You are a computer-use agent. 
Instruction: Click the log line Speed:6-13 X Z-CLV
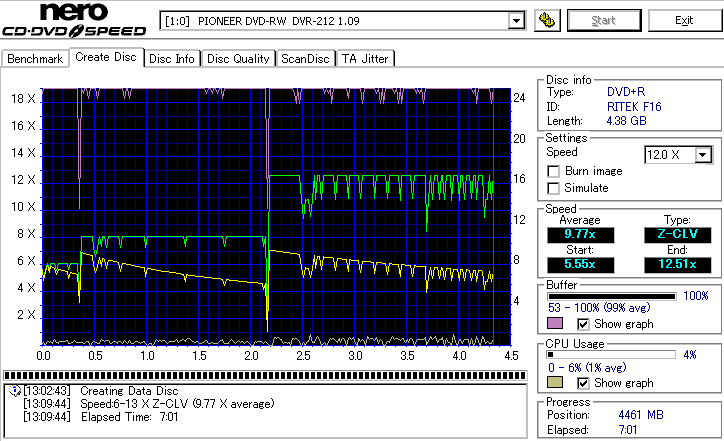tap(177, 404)
